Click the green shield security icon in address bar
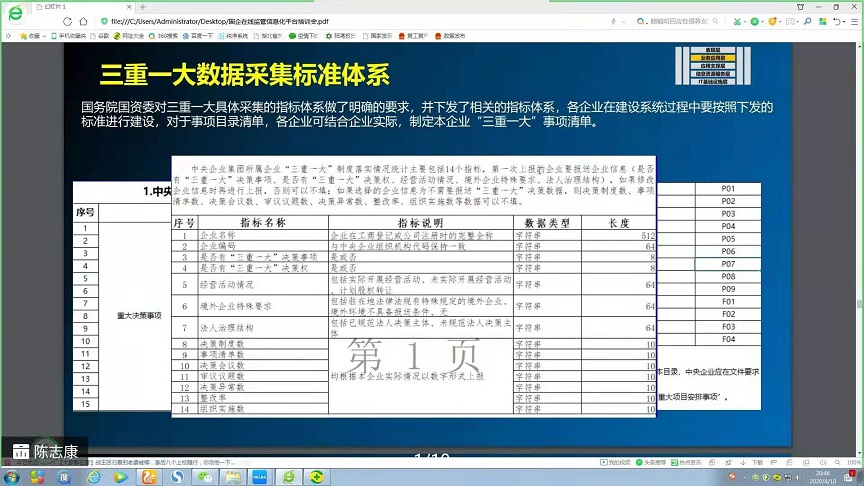 (104, 21)
